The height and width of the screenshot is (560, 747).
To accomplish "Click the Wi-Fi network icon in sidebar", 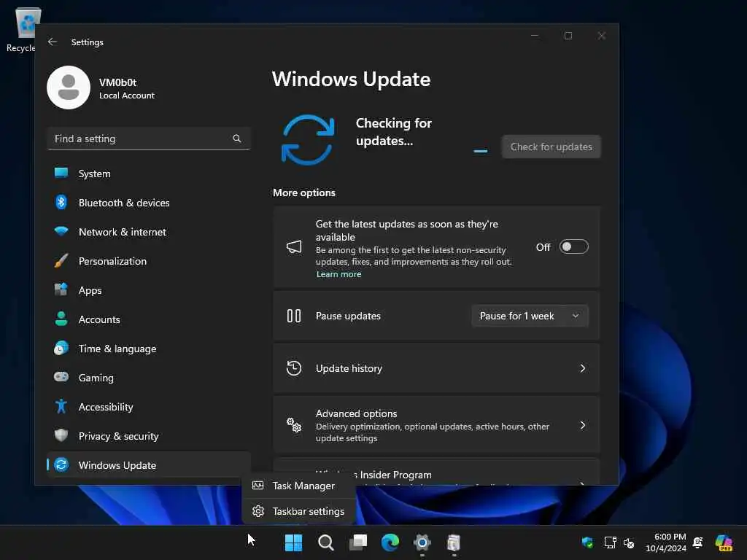I will (x=61, y=231).
